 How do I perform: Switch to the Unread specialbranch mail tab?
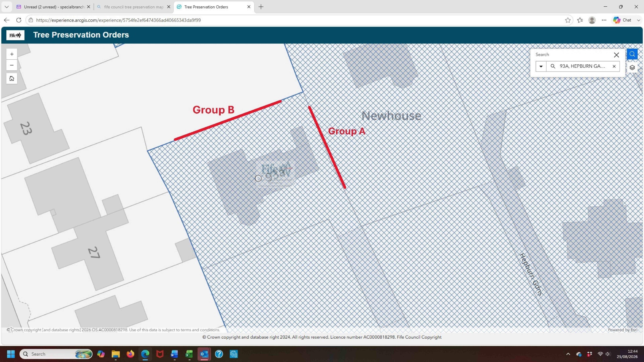(53, 7)
